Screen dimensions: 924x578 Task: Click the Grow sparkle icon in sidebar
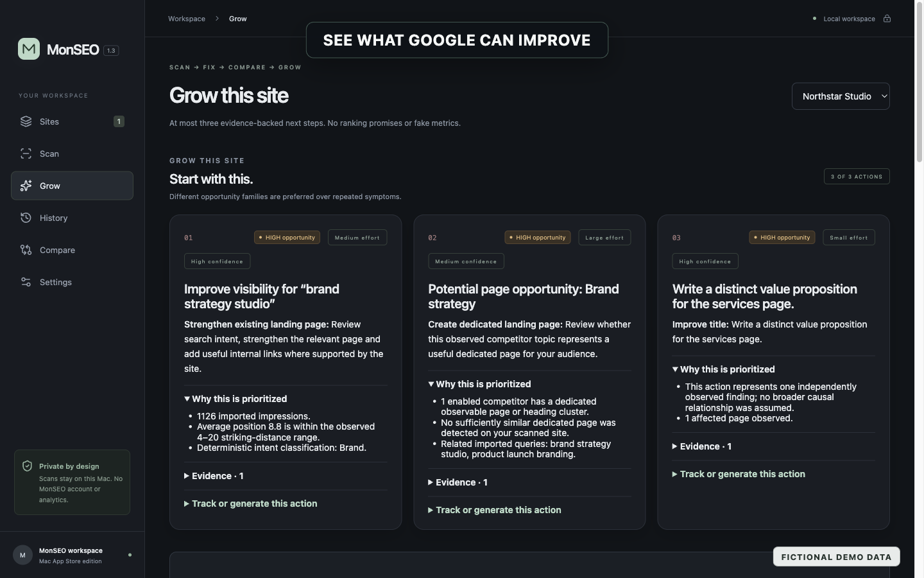point(26,186)
